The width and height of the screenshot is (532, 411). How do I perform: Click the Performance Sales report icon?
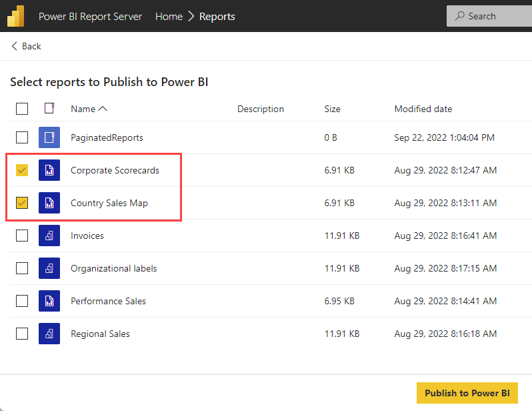click(x=49, y=301)
